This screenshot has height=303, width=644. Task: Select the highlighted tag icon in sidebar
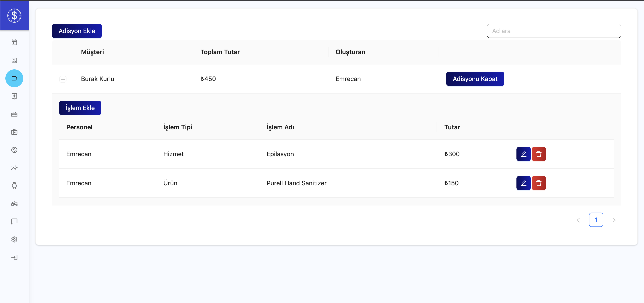(x=14, y=78)
